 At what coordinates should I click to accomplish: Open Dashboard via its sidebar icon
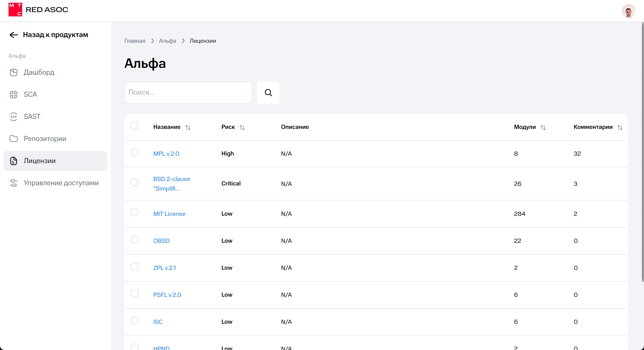point(13,72)
